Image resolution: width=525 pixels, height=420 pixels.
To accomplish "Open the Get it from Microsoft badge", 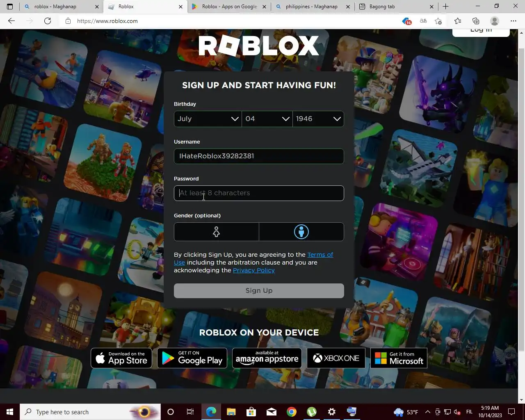I will tap(399, 358).
